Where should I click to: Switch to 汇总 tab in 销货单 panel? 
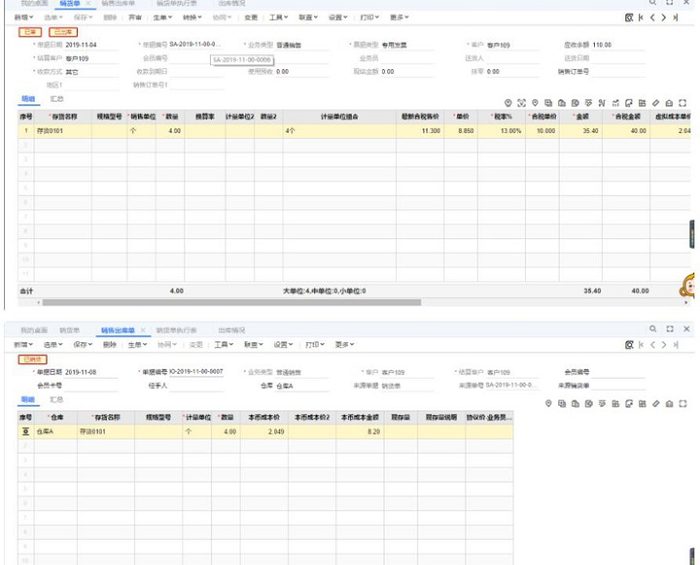[x=57, y=99]
